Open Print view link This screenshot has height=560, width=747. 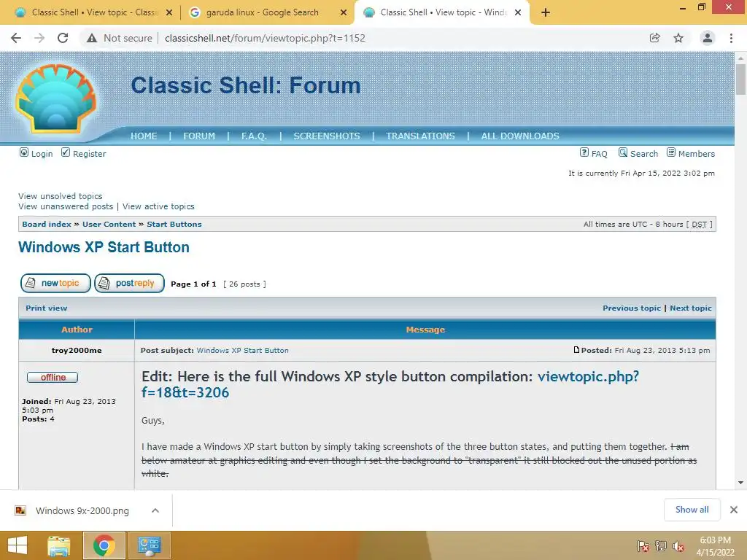point(46,308)
